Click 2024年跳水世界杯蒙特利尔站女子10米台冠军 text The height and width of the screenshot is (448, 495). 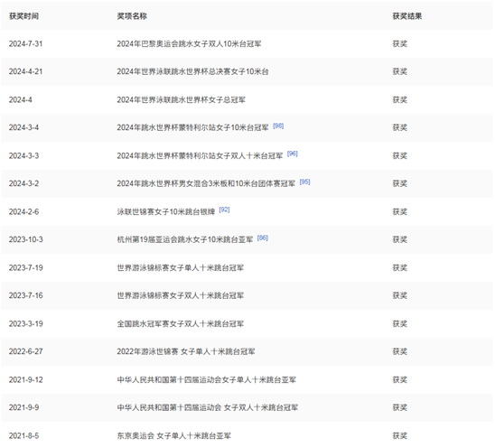click(192, 127)
